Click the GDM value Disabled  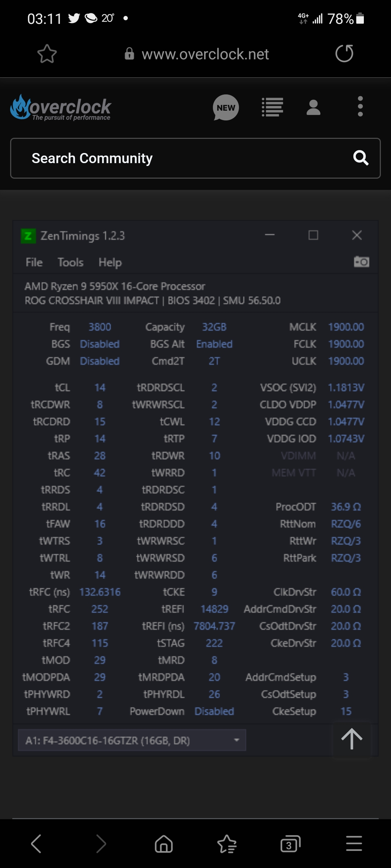(100, 361)
